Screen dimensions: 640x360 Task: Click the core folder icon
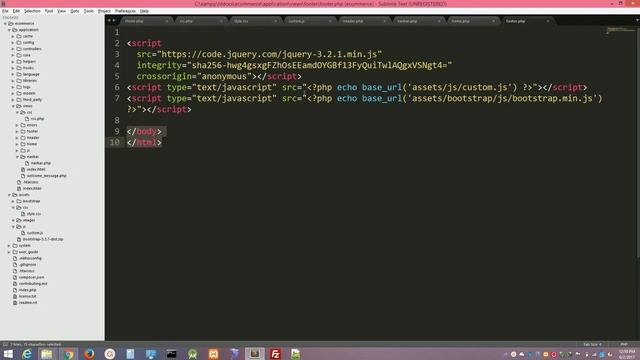click(19, 55)
